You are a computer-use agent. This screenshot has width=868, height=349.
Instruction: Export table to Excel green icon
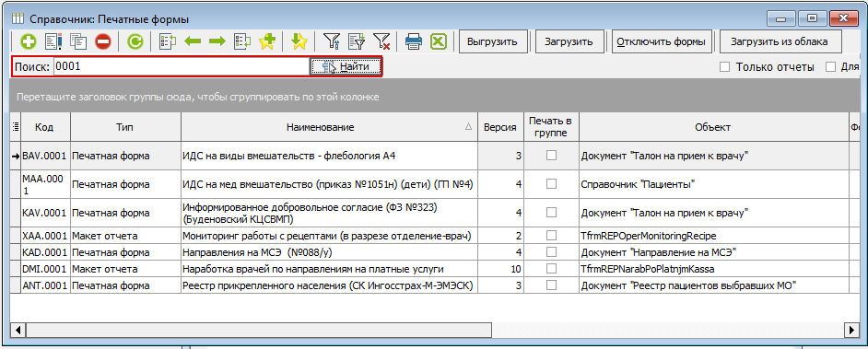point(439,41)
